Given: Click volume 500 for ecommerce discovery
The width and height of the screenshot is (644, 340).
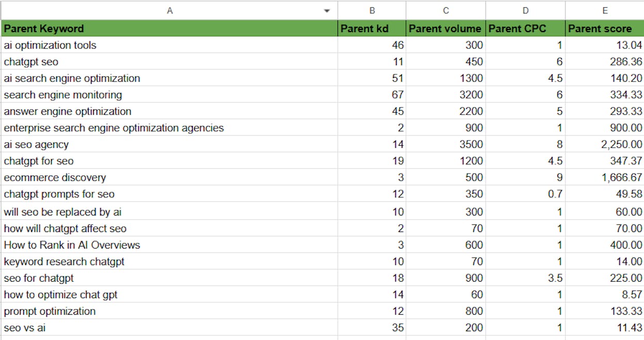Looking at the screenshot, I should tap(446, 177).
